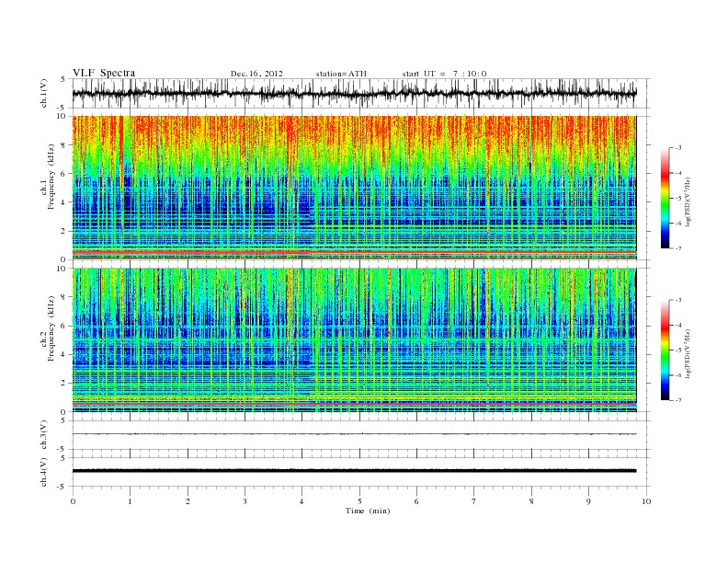This screenshot has width=728, height=563.
Task: Click the "start UT = 7:10:0" header text
Action: coord(444,74)
